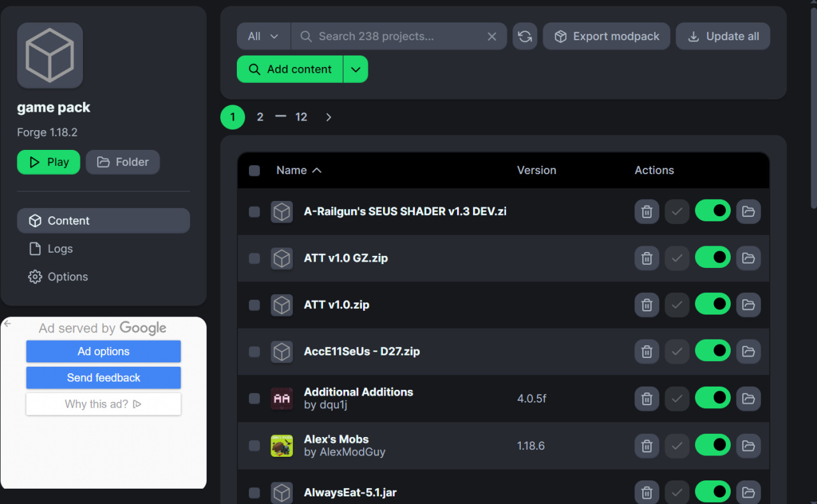Open instance Options
The width and height of the screenshot is (817, 504).
pyautogui.click(x=103, y=277)
